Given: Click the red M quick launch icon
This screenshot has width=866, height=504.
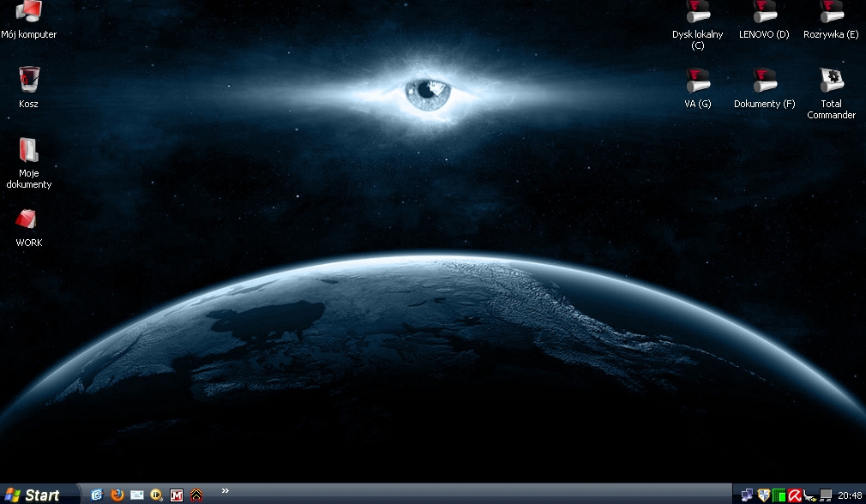Looking at the screenshot, I should [x=176, y=495].
